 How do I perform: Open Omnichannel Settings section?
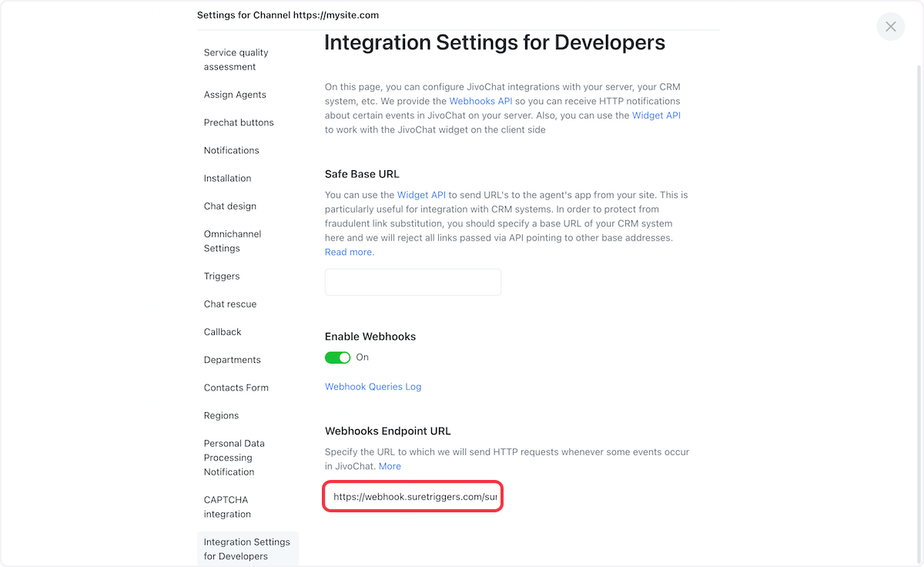pos(232,241)
